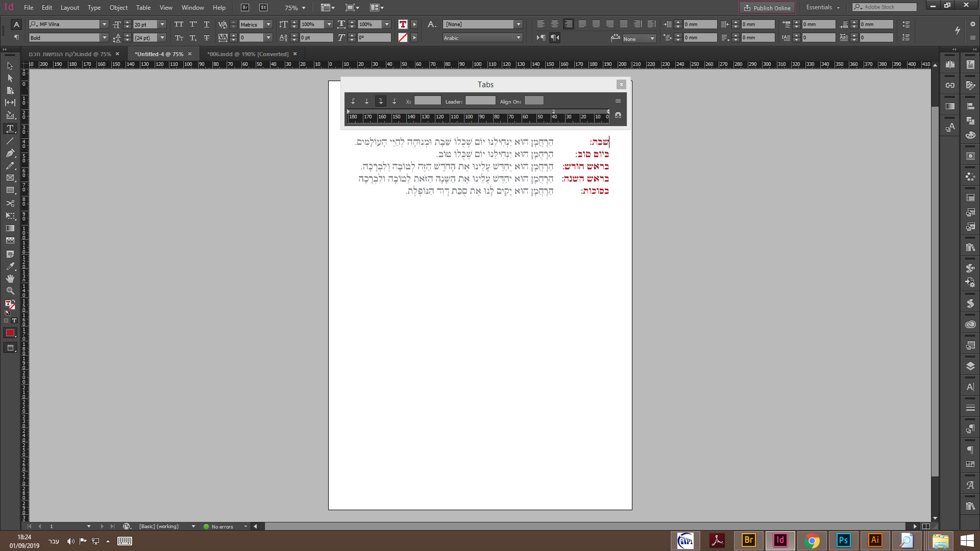
Task: Click the magnet icon in the Tabs panel
Action: tap(618, 116)
